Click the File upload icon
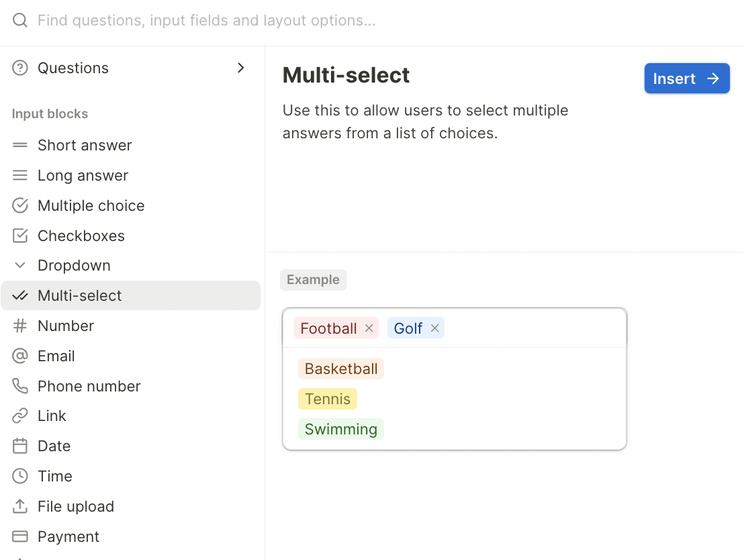The width and height of the screenshot is (744, 560). coord(20,506)
